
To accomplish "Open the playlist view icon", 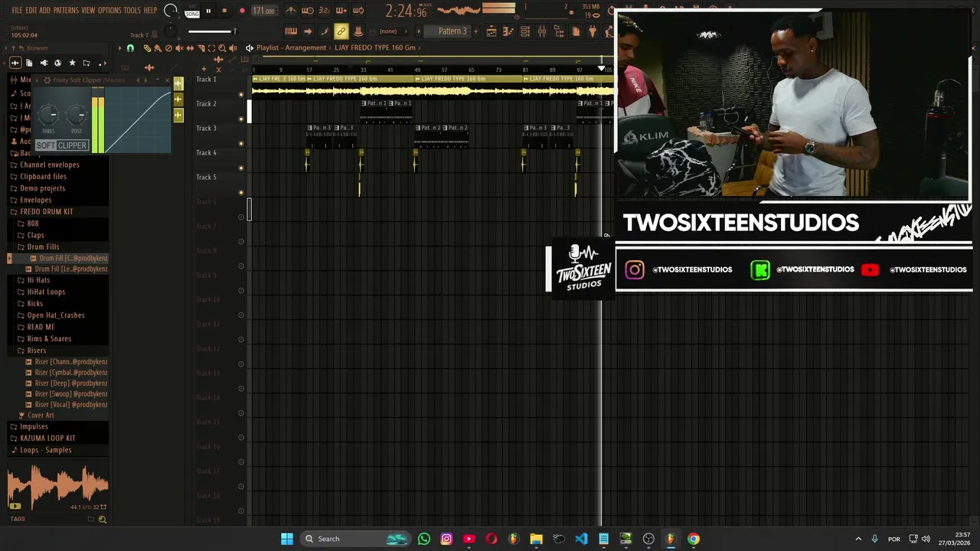I will tap(491, 31).
